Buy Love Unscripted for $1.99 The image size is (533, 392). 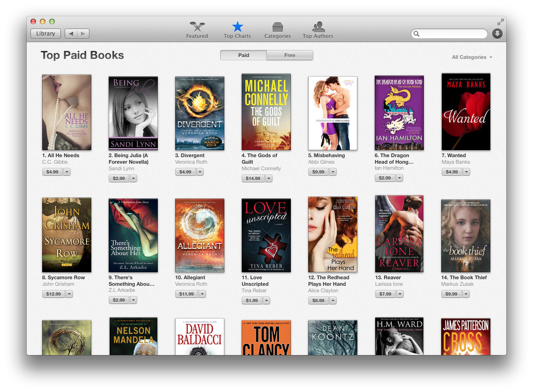click(252, 300)
